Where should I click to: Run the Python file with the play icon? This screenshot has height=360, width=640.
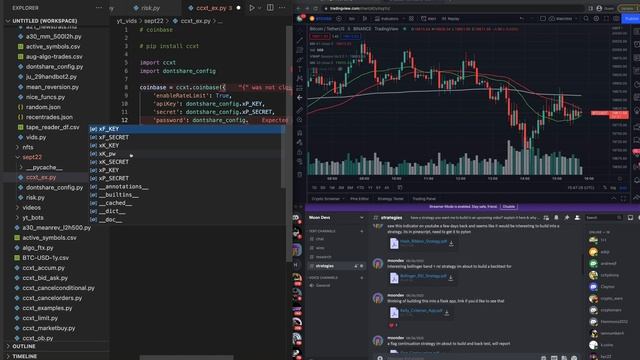(252, 8)
